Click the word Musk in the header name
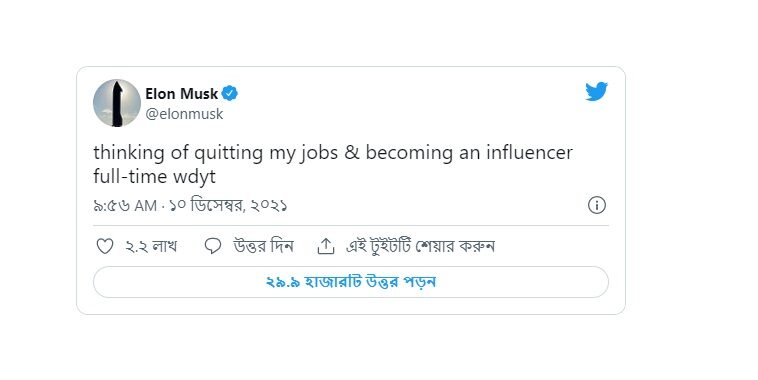This screenshot has height=380, width=758. tap(199, 93)
